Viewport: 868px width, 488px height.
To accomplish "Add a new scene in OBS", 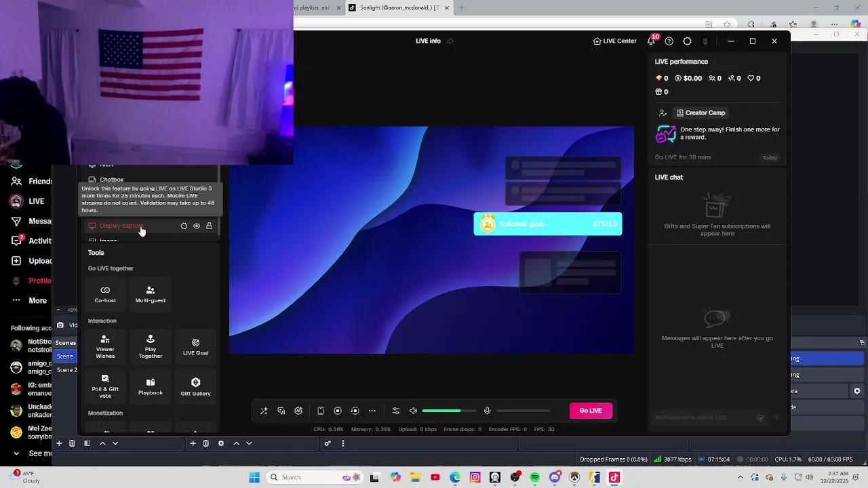I will (59, 443).
